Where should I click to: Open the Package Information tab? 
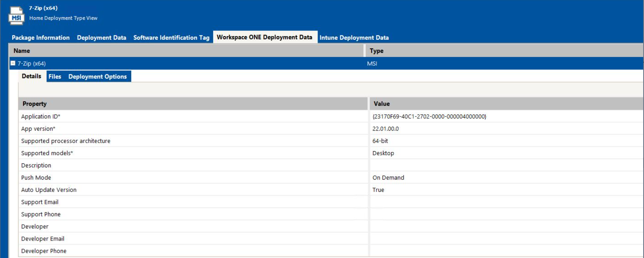(x=41, y=38)
